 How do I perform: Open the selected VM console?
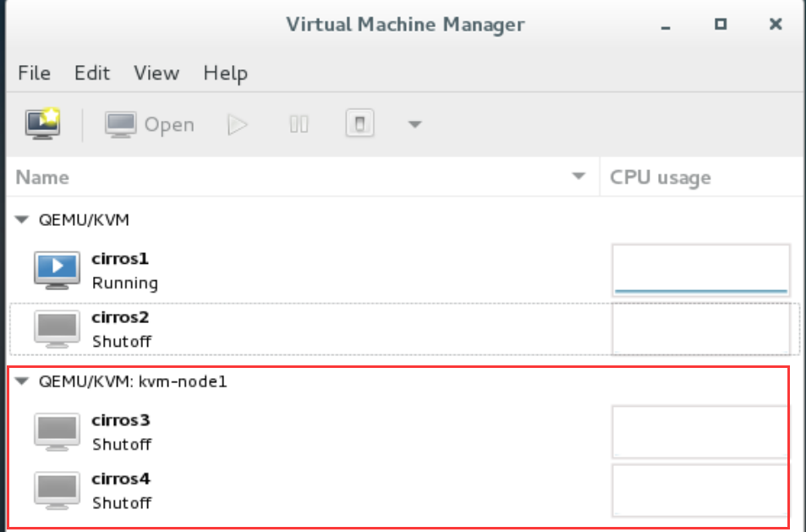(x=150, y=124)
